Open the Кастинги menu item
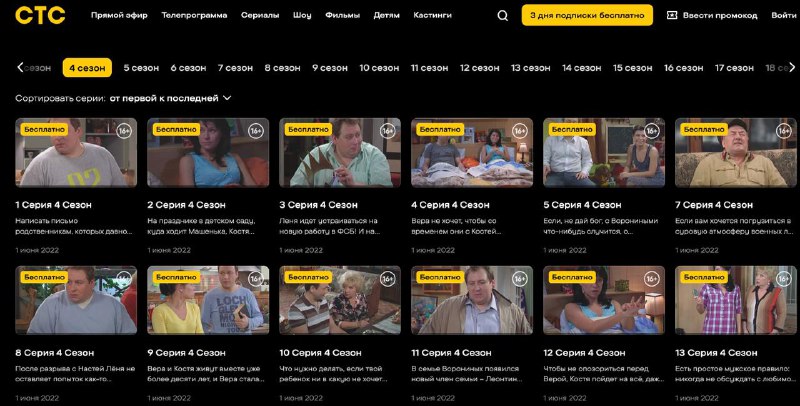800x406 pixels. click(432, 15)
